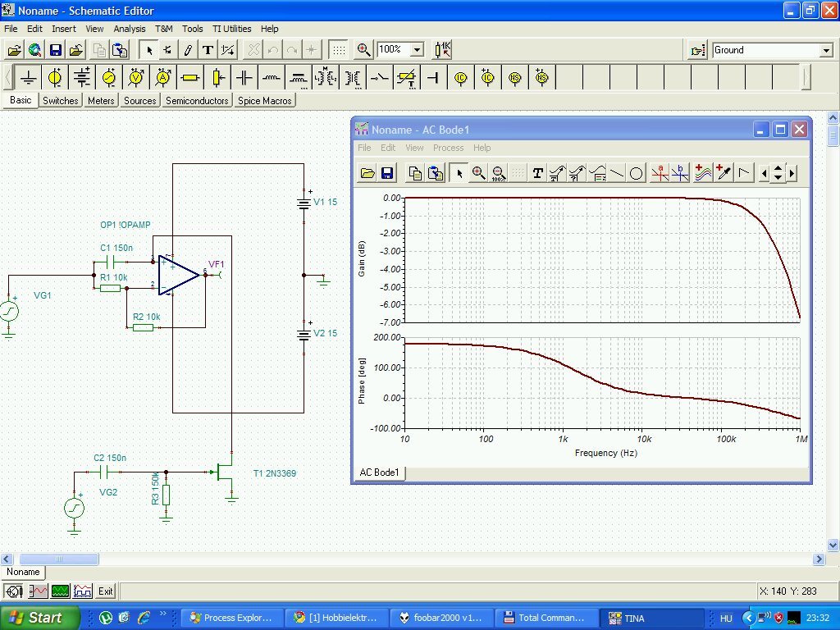This screenshot has height=630, width=840.
Task: Open the TI Utilities menu
Action: click(231, 29)
